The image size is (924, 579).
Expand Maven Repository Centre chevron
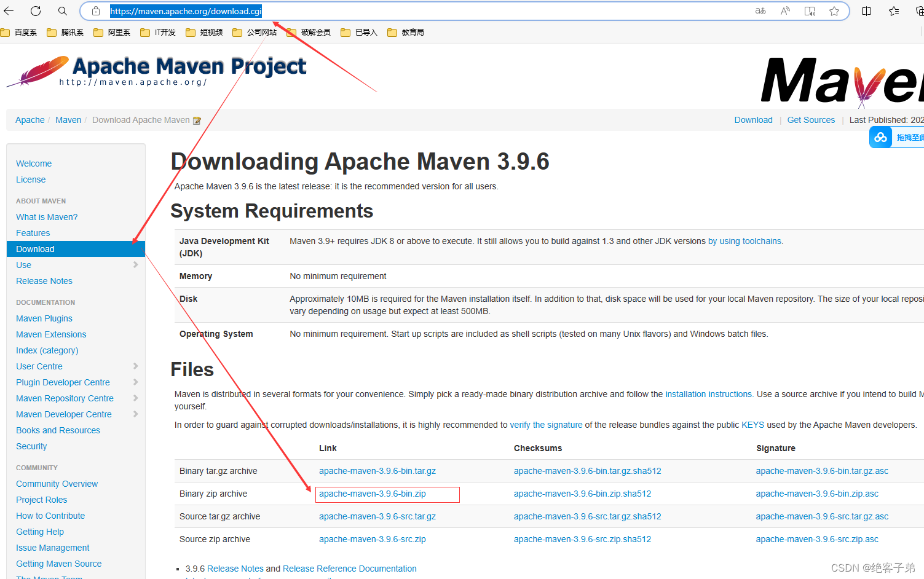tap(135, 398)
